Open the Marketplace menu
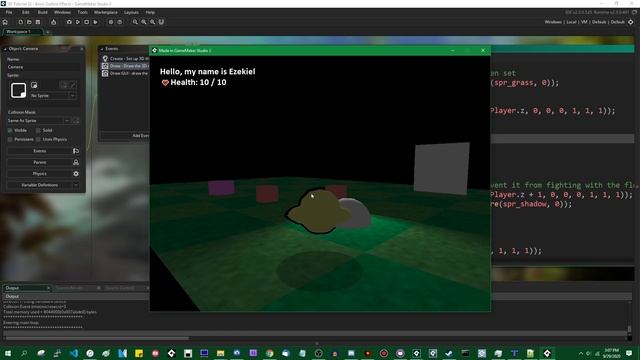640x360 pixels. 106,12
